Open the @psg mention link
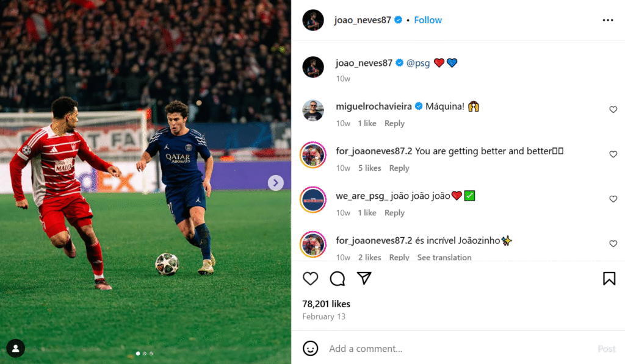 418,63
